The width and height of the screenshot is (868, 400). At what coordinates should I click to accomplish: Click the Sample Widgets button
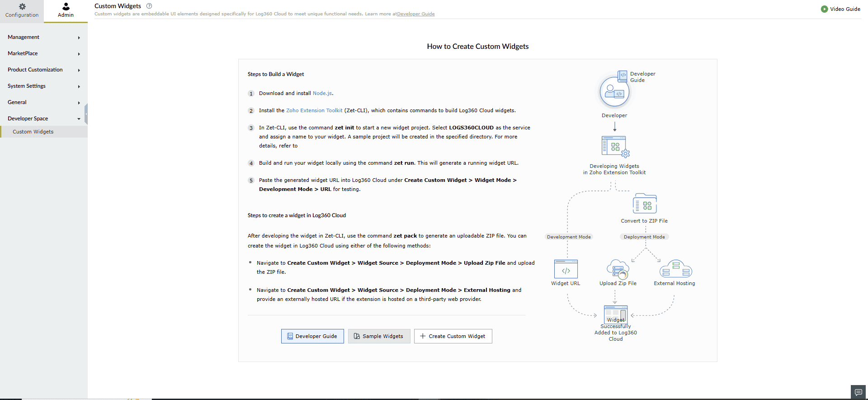[x=379, y=336]
